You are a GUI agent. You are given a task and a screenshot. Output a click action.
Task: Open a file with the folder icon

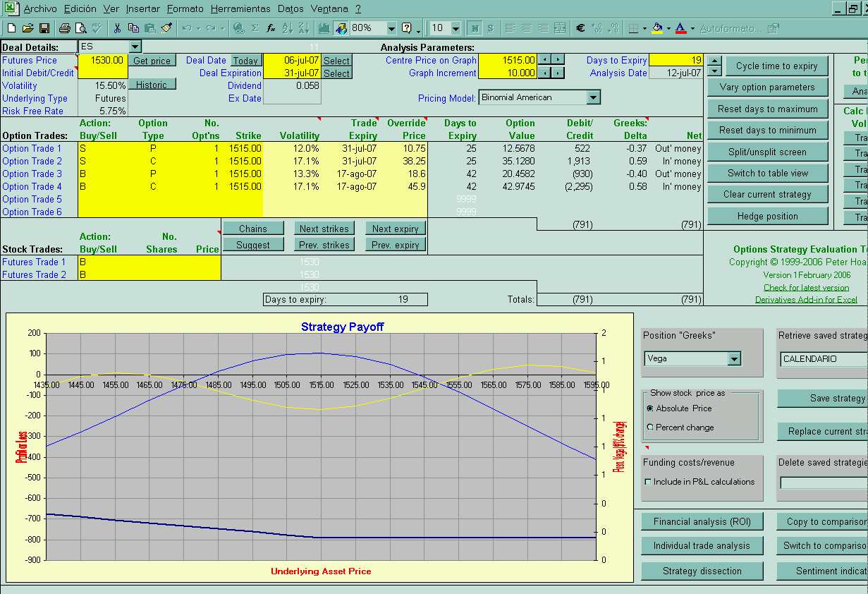[27, 28]
